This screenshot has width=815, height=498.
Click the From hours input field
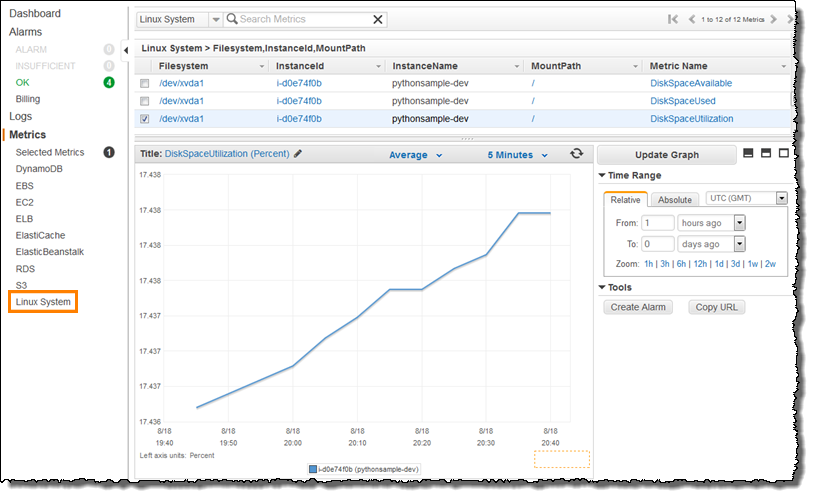pos(658,223)
